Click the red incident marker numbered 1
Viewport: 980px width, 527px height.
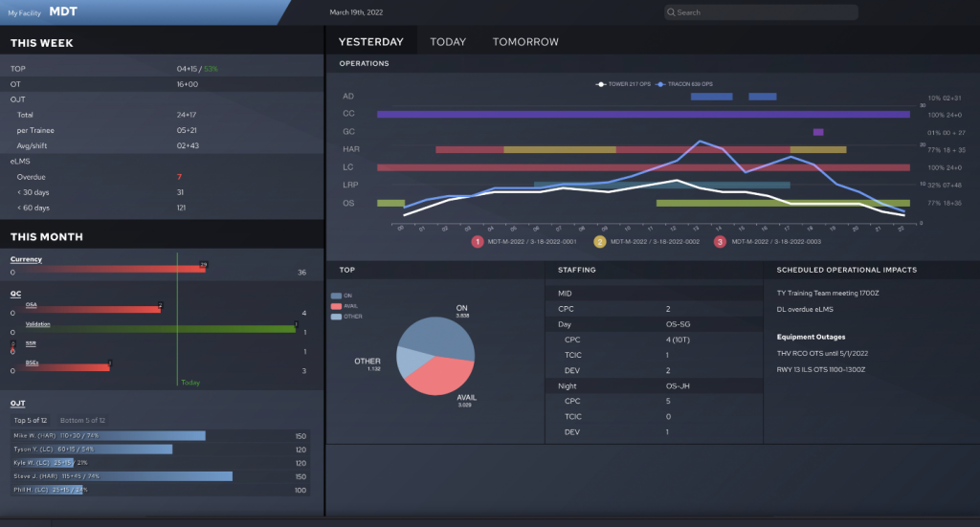pyautogui.click(x=477, y=242)
